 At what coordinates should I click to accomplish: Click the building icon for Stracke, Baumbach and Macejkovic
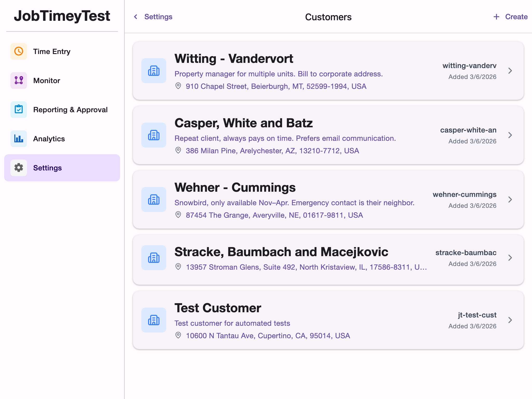click(x=154, y=257)
